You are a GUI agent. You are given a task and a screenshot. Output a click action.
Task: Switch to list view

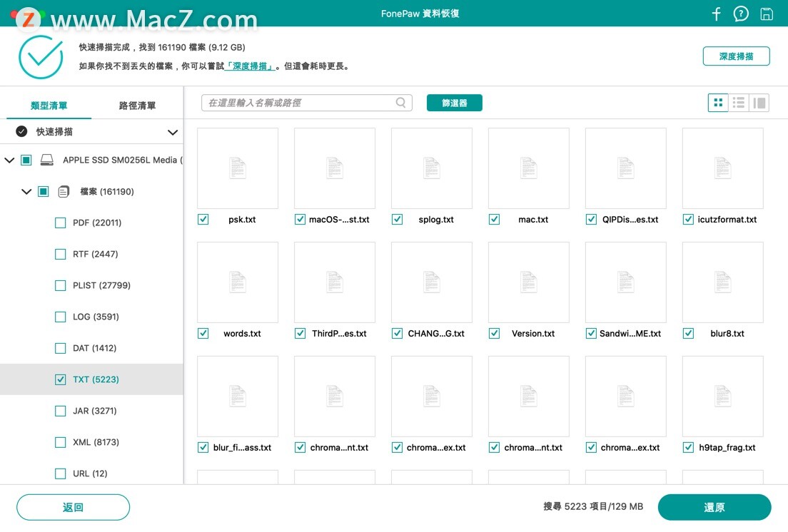click(x=739, y=103)
